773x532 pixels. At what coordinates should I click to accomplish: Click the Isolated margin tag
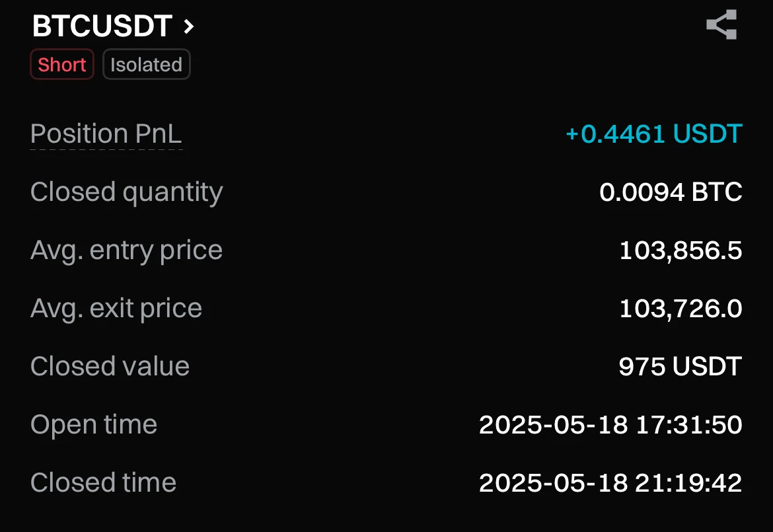click(x=146, y=65)
